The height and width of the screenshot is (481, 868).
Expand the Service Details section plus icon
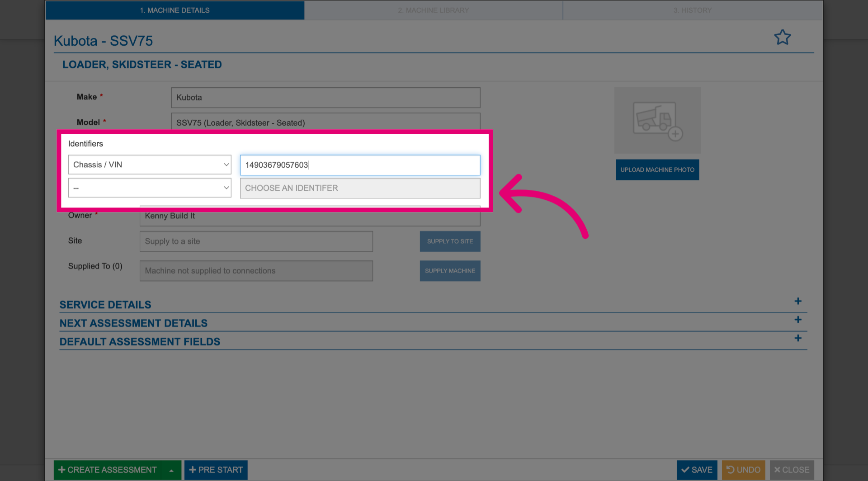[x=798, y=301]
